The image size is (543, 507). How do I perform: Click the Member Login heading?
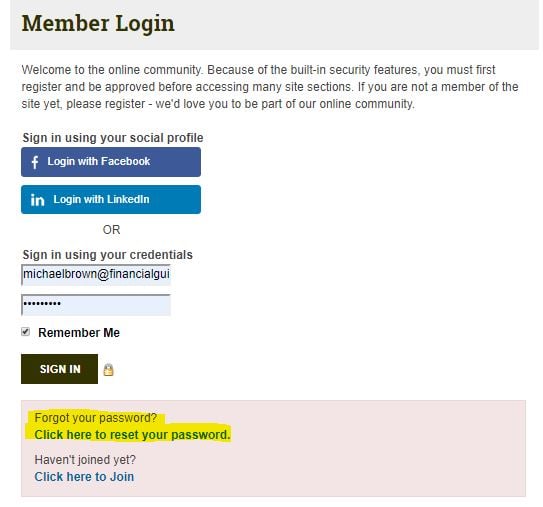[x=98, y=24]
